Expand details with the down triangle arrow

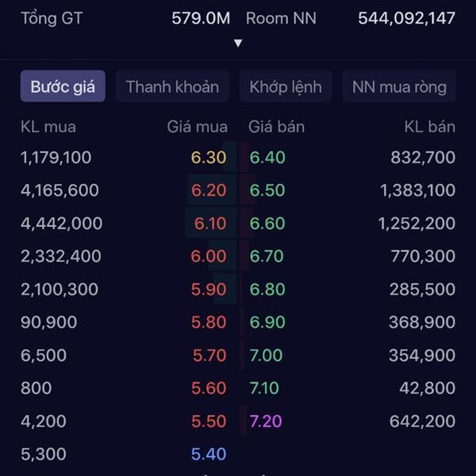pos(238,43)
